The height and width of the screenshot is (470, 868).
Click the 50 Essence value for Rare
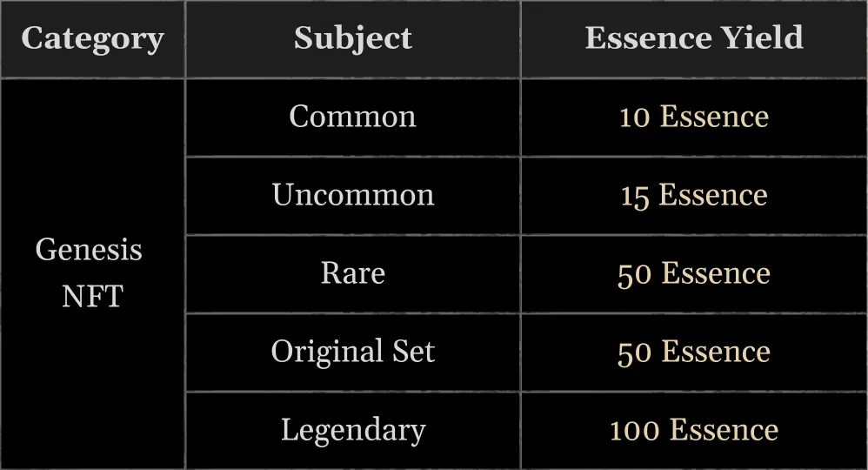pos(694,274)
